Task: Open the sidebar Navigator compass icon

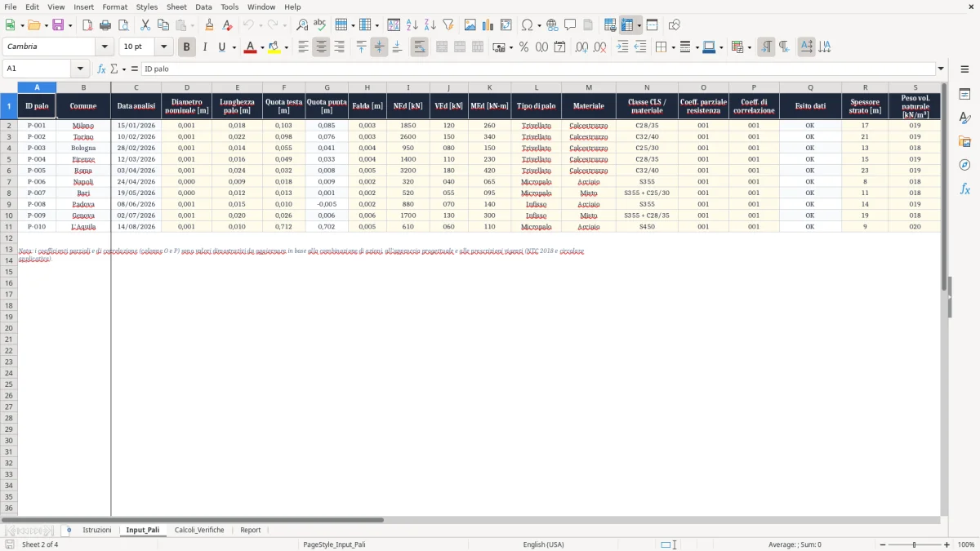Action: 964,165
